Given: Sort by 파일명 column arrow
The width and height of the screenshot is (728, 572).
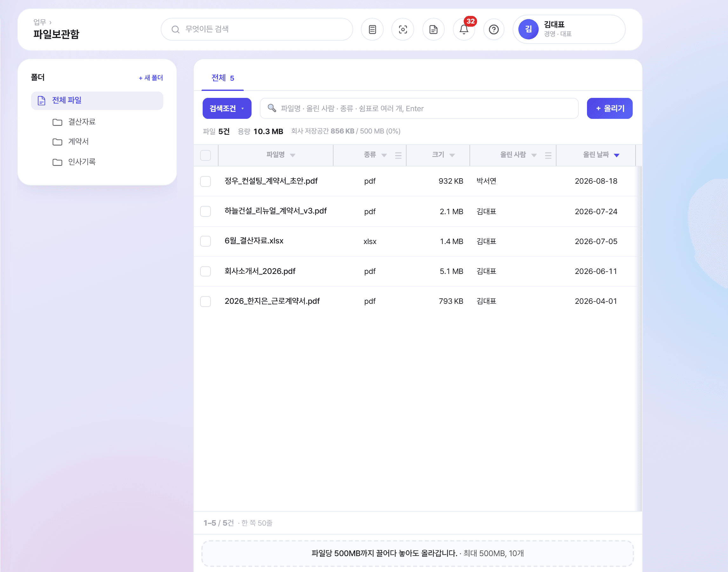Looking at the screenshot, I should coord(293,155).
